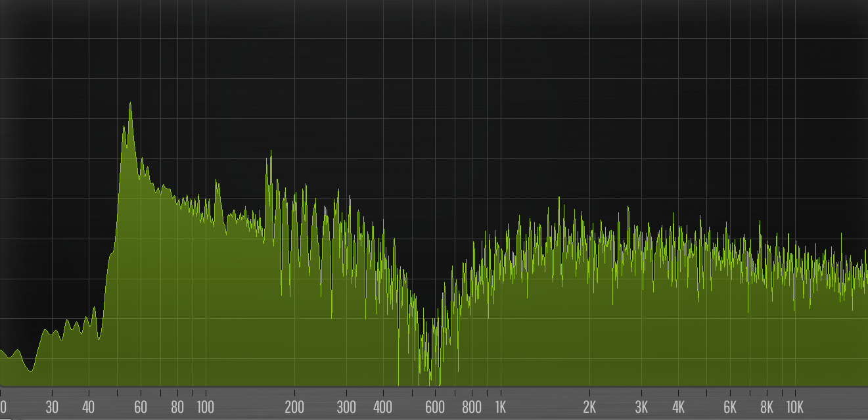Click the tallest spectrum peak near 55 Hz
Screen dimensions: 868x420
pos(130,104)
